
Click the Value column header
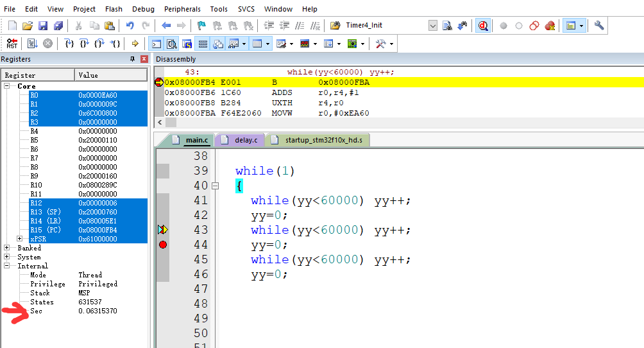click(111, 75)
